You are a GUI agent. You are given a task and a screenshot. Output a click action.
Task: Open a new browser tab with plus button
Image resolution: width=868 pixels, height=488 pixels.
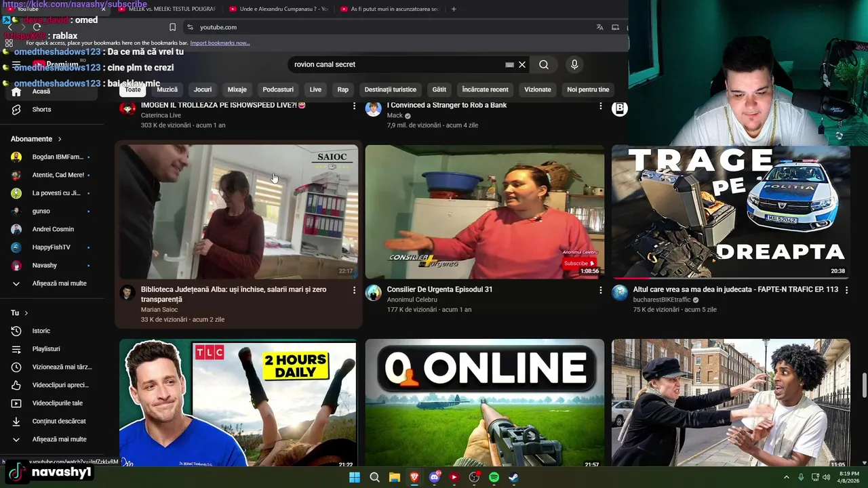(454, 9)
